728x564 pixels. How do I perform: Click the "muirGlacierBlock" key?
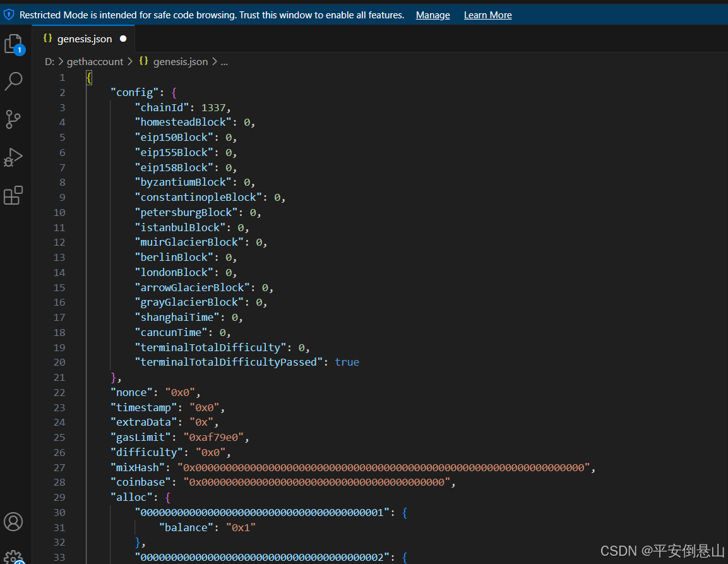189,242
